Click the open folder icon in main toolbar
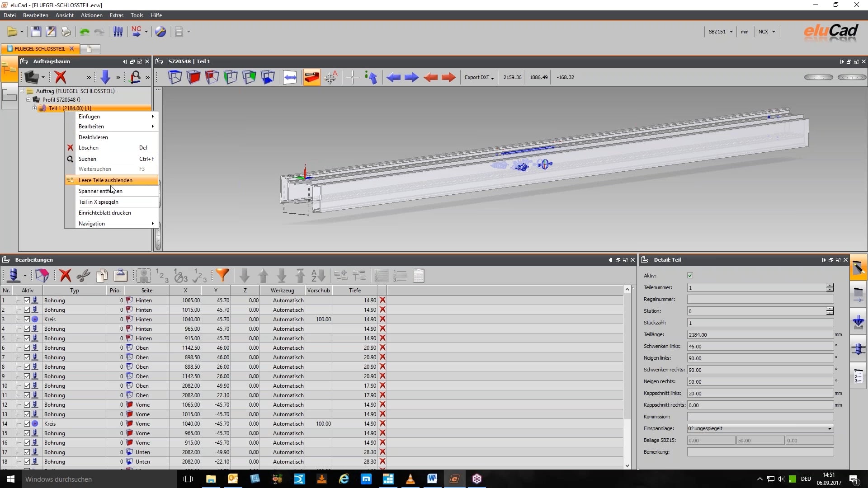This screenshot has width=868, height=488. [x=12, y=32]
